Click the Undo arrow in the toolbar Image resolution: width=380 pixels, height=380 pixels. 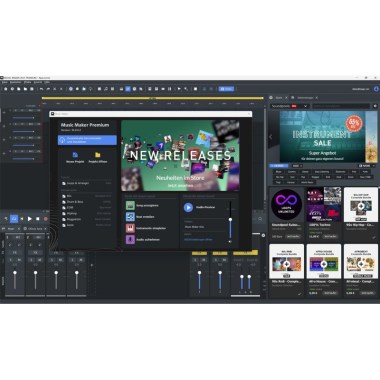pos(42,89)
